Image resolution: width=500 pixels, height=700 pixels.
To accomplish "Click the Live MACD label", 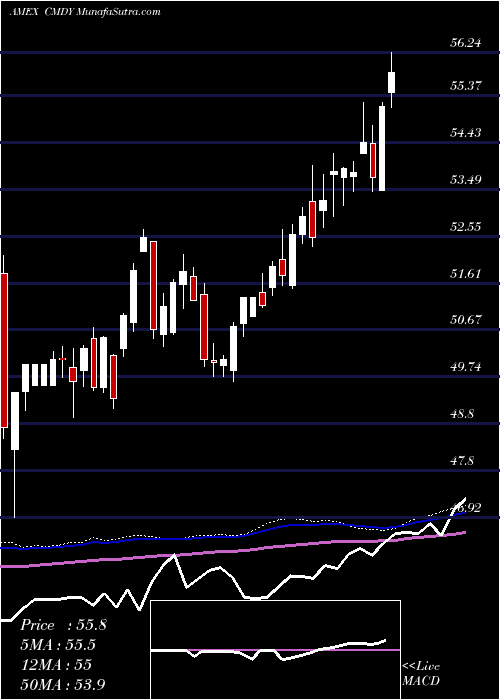I will coord(421,673).
